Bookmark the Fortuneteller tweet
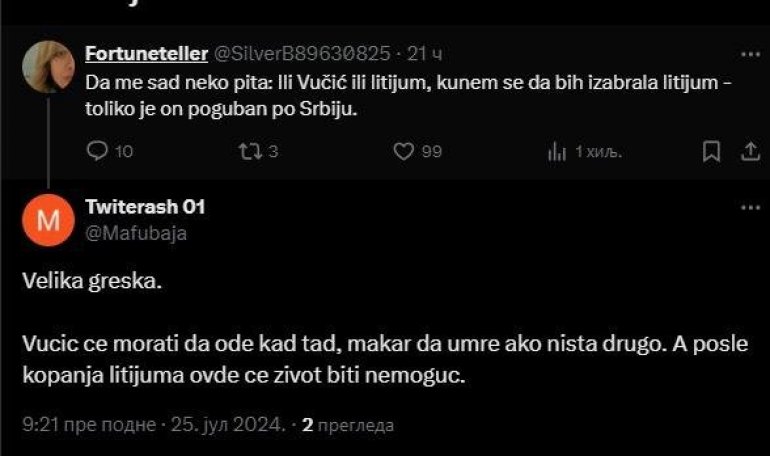This screenshot has width=770, height=456. 711,151
